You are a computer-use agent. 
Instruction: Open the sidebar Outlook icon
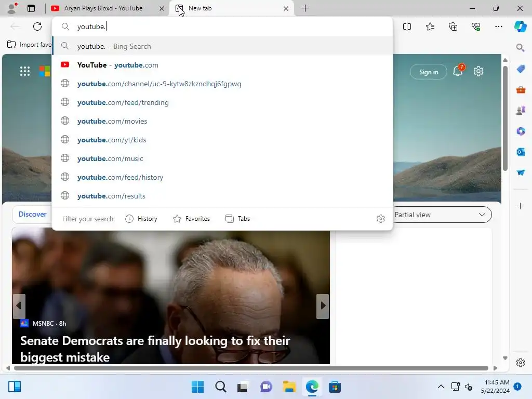[521, 152]
